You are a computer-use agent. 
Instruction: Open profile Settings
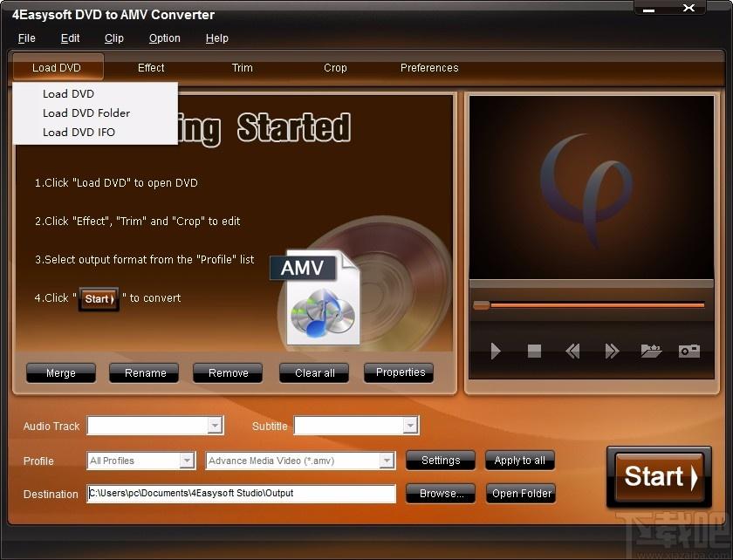441,461
